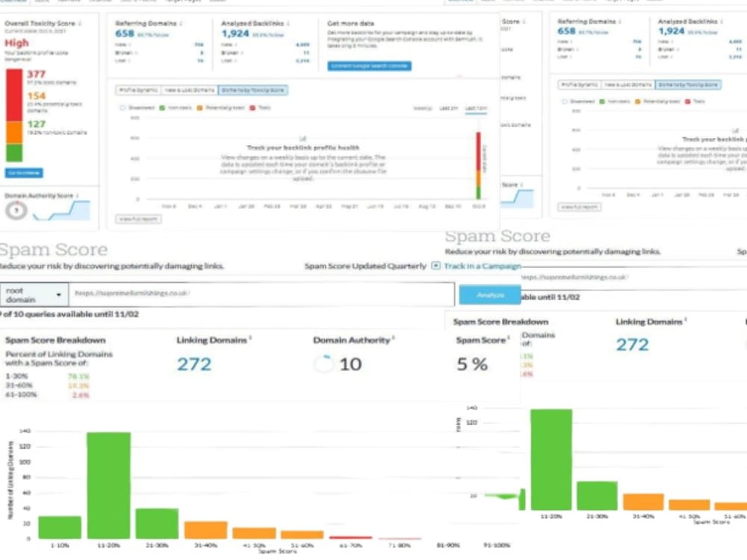Image resolution: width=747 pixels, height=560 pixels.
Task: Click View full report button, left dashboard
Action: [x=139, y=219]
